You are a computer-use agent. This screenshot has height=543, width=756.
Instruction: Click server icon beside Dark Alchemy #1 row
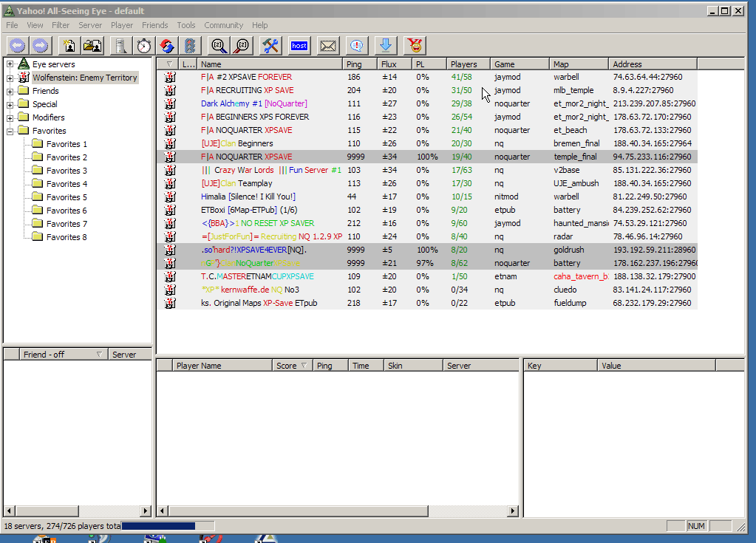pos(170,103)
